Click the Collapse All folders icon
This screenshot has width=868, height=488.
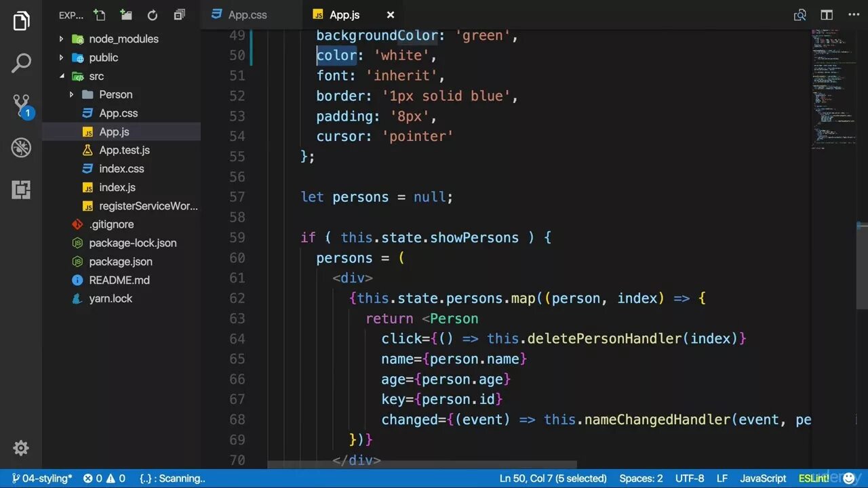(x=179, y=15)
